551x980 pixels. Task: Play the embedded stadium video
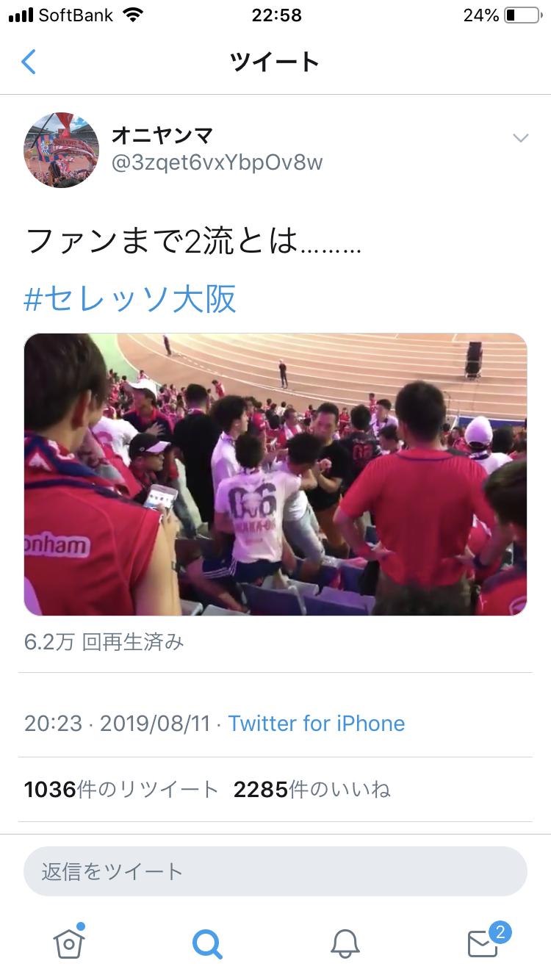click(x=275, y=475)
